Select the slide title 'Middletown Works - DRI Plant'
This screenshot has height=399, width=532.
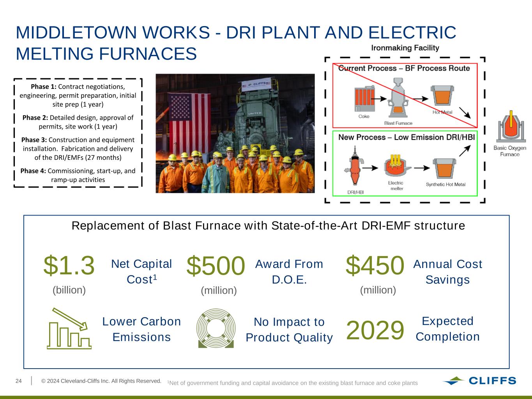coord(236,43)
